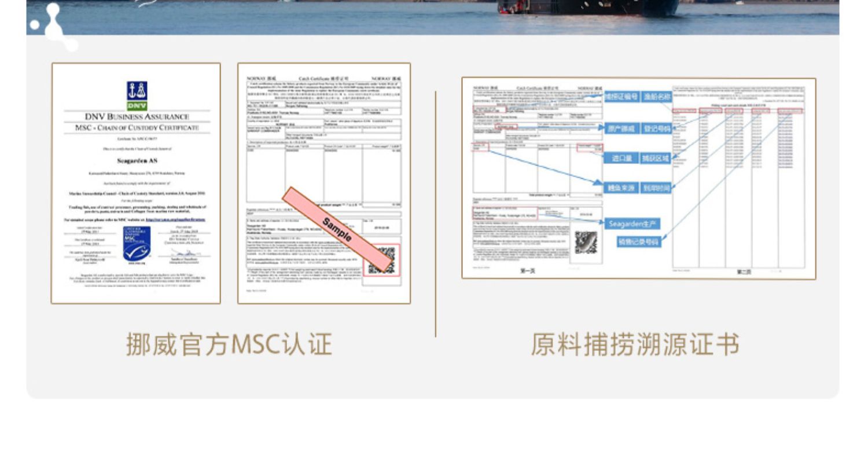Click the DNV anchor logo on certificate
868x462 pixels.
pyautogui.click(x=137, y=96)
